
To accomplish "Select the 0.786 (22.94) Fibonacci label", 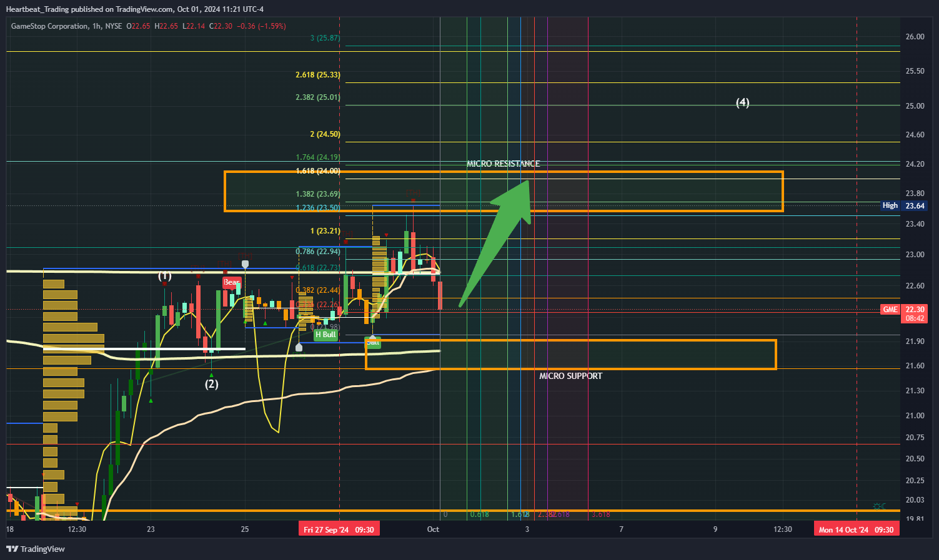I will click(318, 252).
